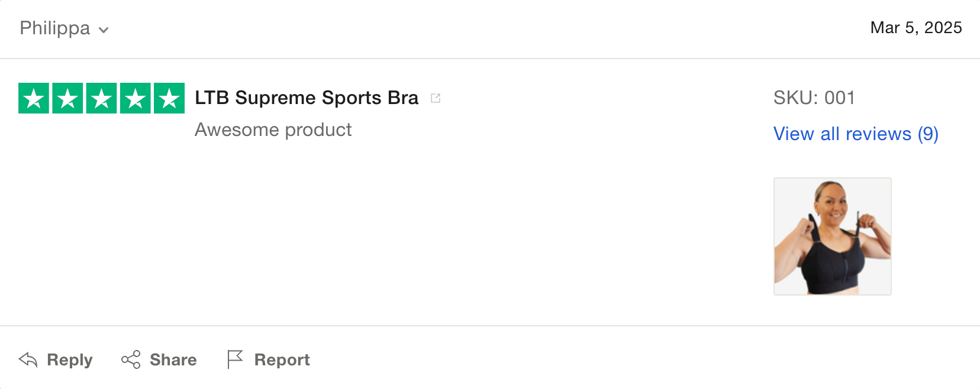Open LTB Supreme Sports Bra product title

click(307, 98)
